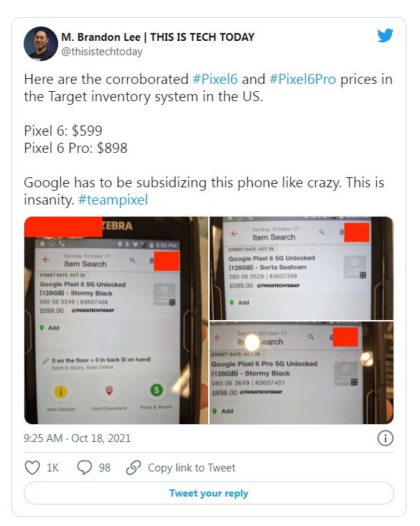Click the red Find Elsewhere pin icon

click(109, 390)
